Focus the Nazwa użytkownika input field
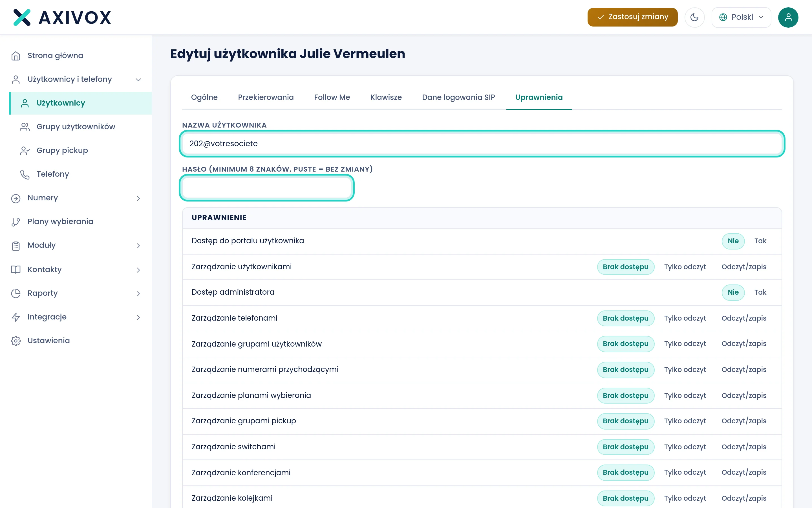The height and width of the screenshot is (508, 812). 482,144
